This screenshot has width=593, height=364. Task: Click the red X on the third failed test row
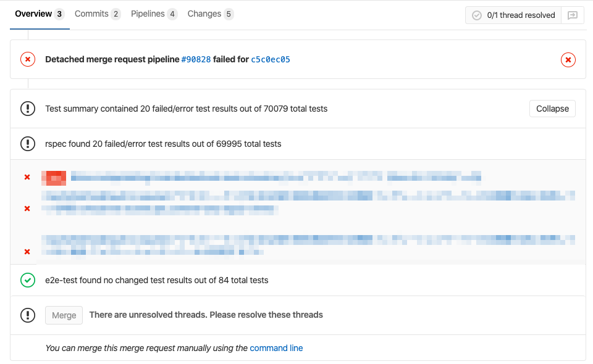pos(27,252)
